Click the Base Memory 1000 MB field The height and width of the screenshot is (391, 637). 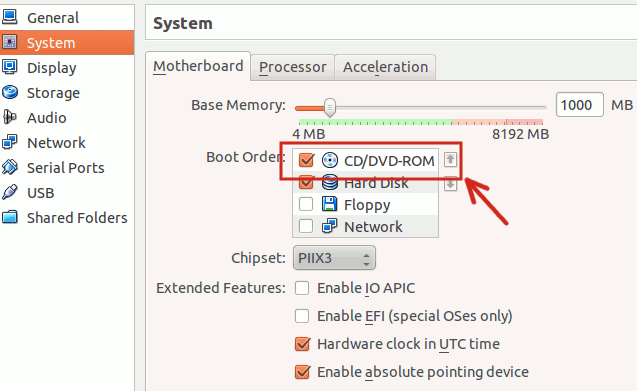point(579,105)
